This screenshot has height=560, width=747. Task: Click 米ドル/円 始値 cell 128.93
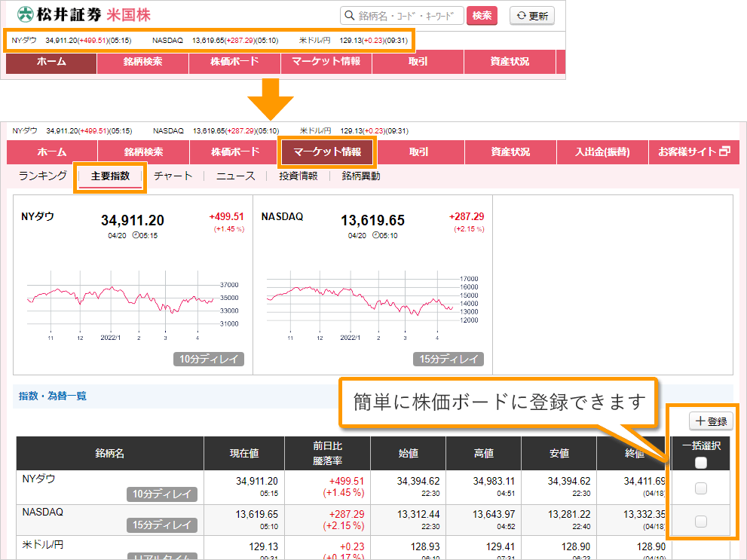(x=425, y=546)
